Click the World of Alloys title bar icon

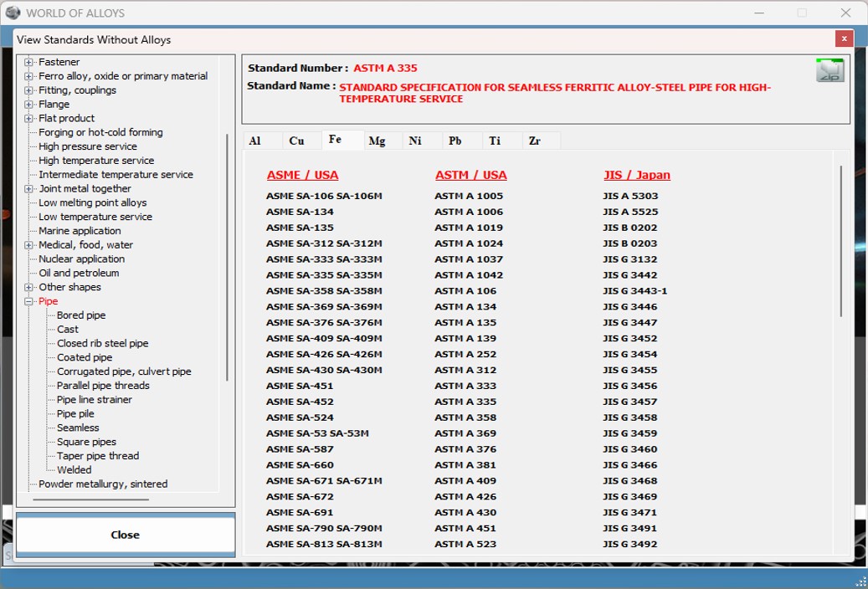tap(13, 13)
